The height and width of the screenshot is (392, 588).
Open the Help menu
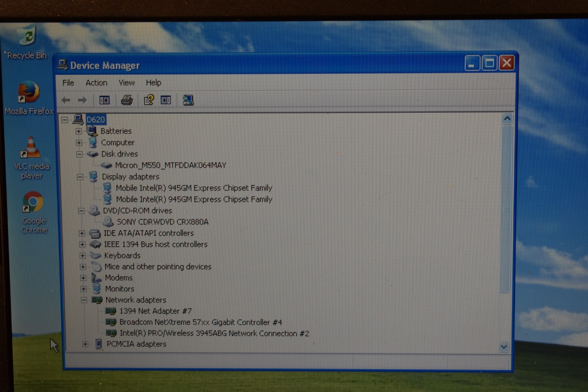pos(154,83)
